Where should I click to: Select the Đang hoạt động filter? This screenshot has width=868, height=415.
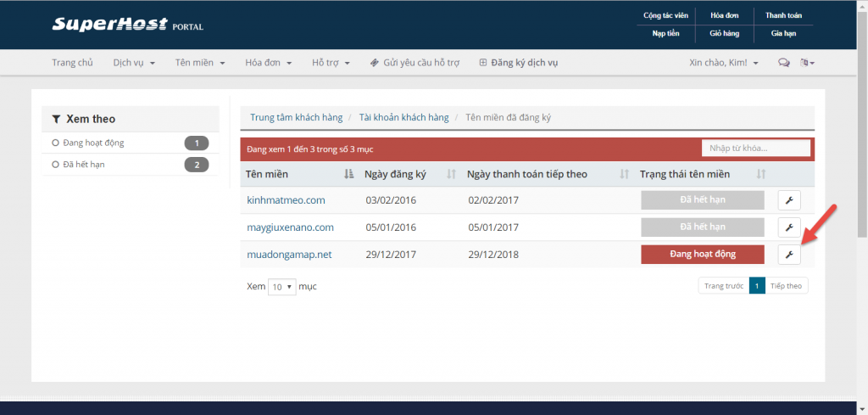tap(93, 143)
